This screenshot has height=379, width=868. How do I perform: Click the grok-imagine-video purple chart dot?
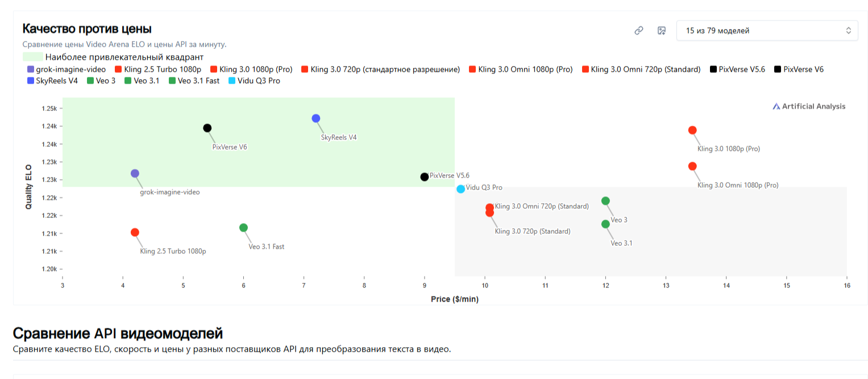pos(135,174)
